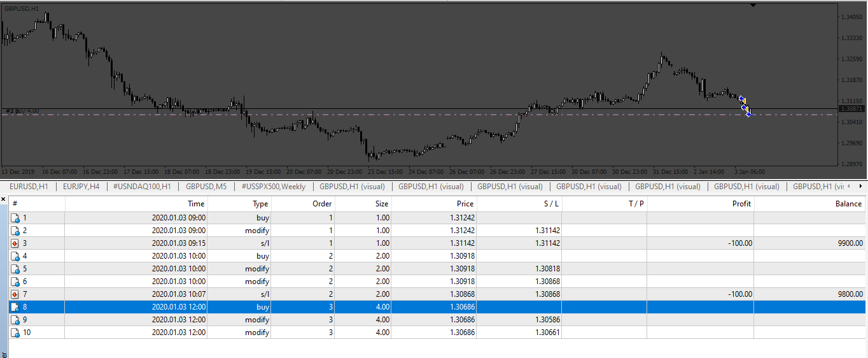Switch to the EURUSD,H1 chart tab

[29, 187]
